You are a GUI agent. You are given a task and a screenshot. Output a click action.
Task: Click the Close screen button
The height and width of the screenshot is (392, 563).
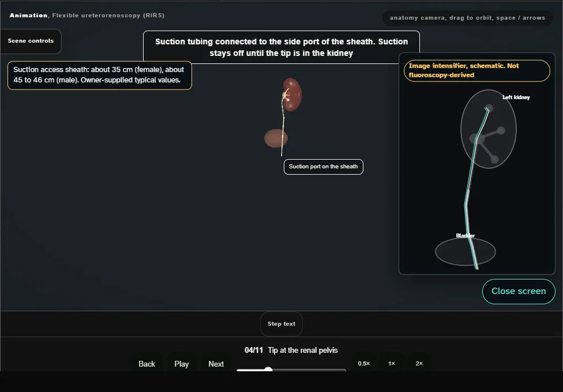point(519,291)
